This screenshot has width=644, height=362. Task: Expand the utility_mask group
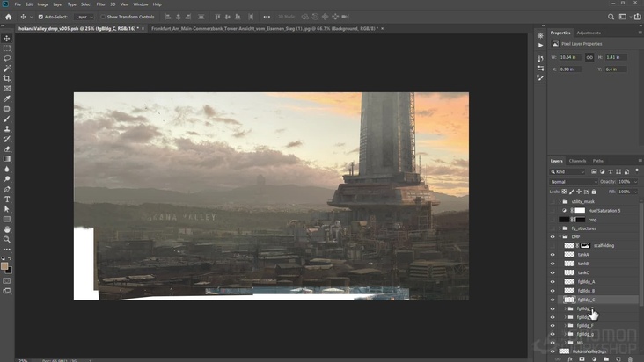560,202
